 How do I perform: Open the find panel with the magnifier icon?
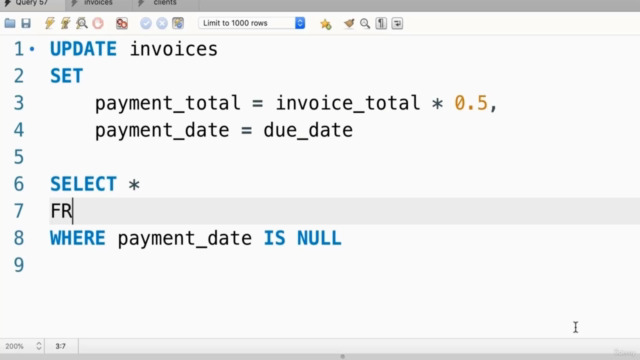365,23
